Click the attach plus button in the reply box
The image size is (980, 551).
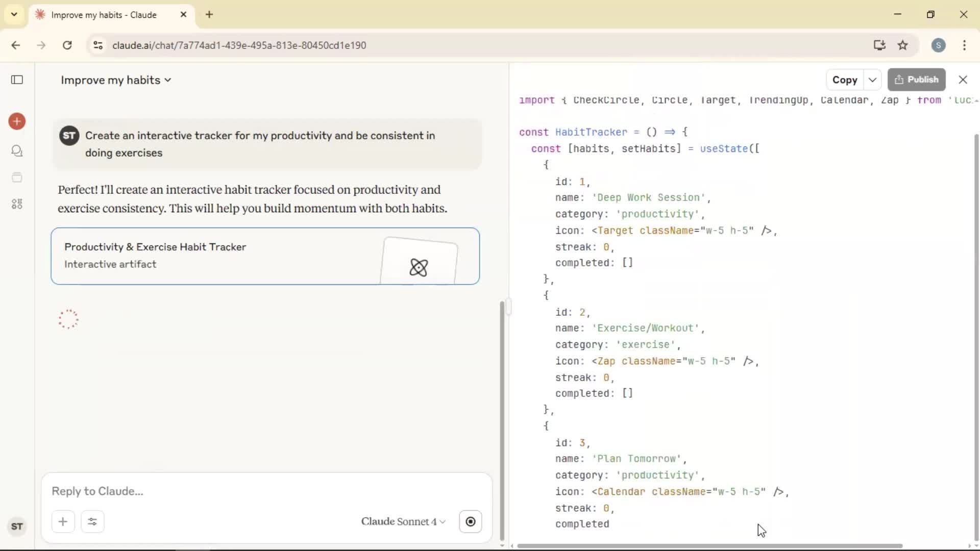click(x=63, y=521)
